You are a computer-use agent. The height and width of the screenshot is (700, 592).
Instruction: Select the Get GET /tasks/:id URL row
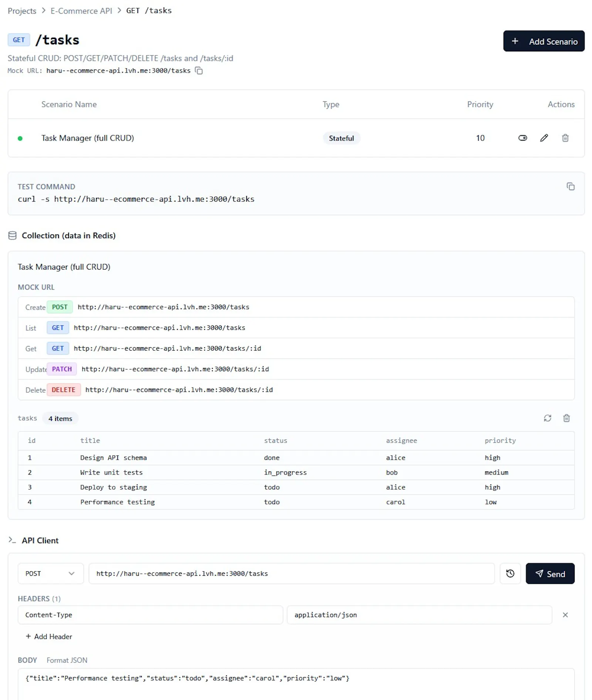pyautogui.click(x=296, y=348)
